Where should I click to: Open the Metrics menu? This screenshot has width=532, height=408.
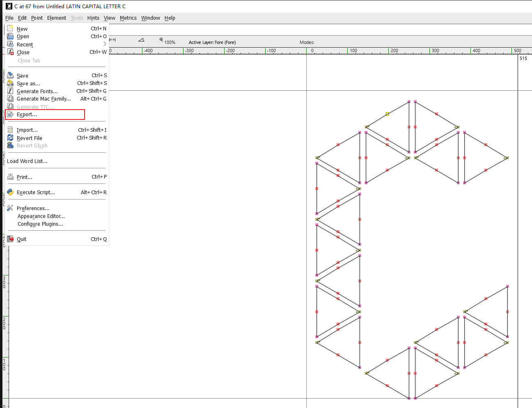coord(128,18)
